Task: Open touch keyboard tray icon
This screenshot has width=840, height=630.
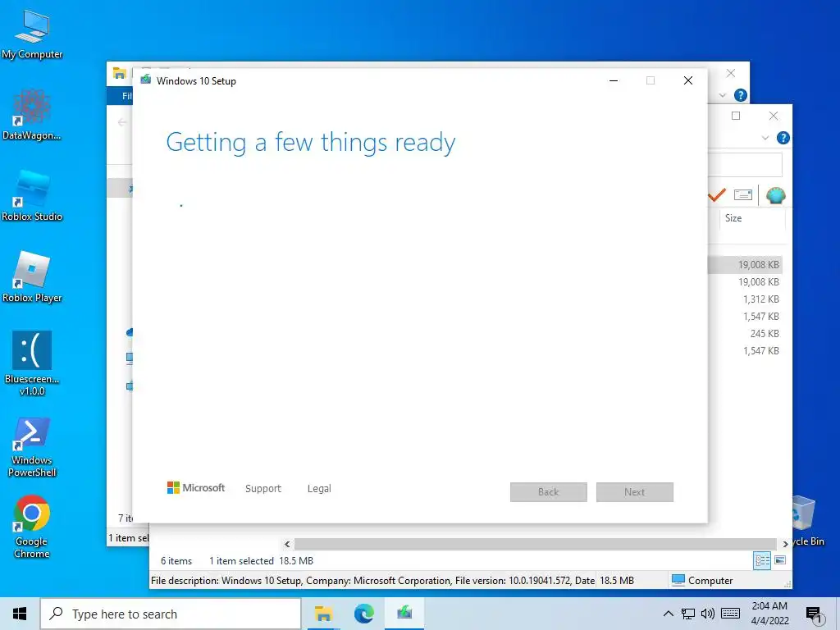Action: [x=730, y=614]
